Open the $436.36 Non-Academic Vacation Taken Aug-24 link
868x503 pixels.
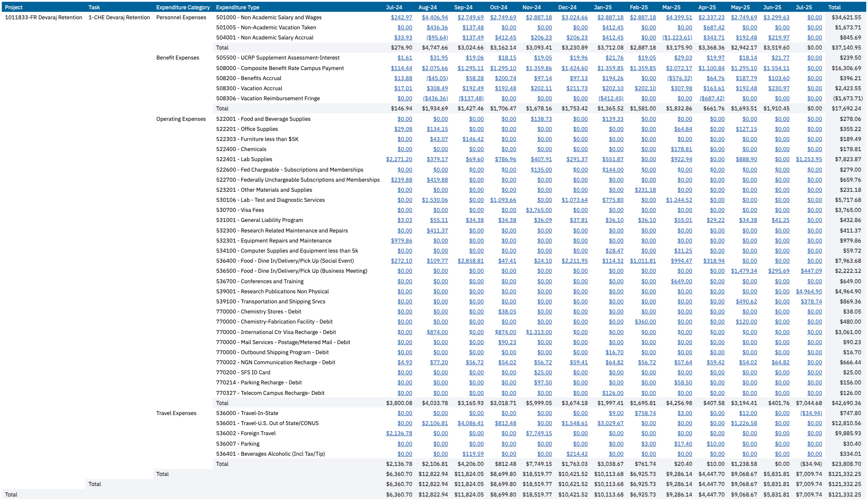coord(438,28)
